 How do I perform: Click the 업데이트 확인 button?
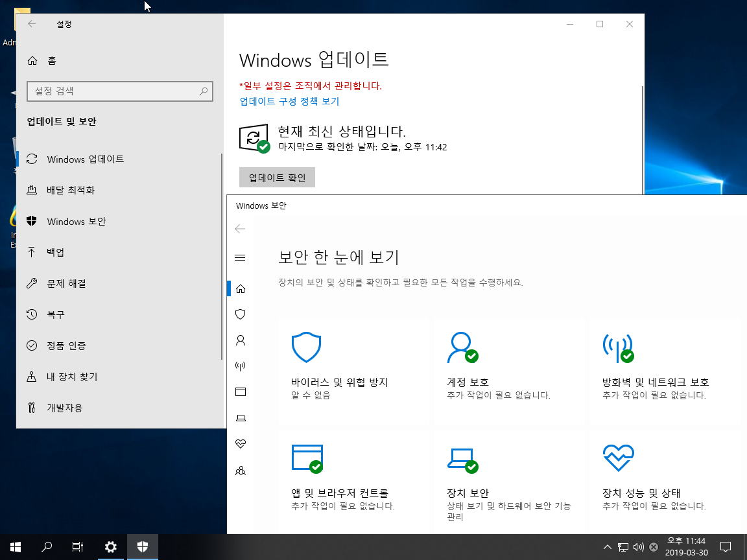tap(277, 177)
